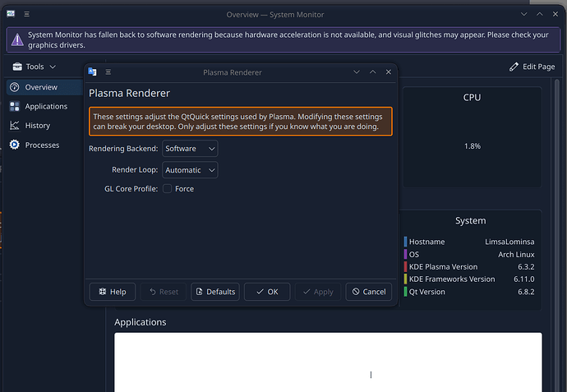Click the CPU card heading
567x392 pixels.
pos(472,98)
